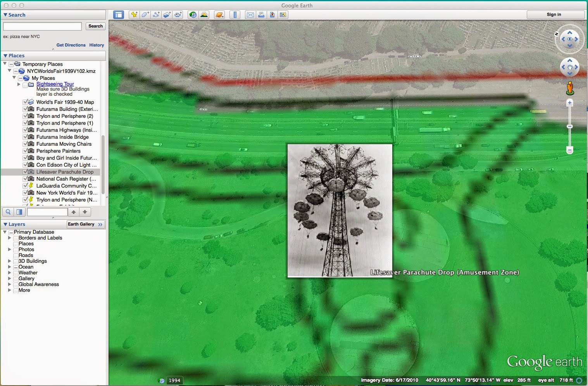The height and width of the screenshot is (386, 588).
Task: Click zoom in plus button
Action: [x=570, y=103]
